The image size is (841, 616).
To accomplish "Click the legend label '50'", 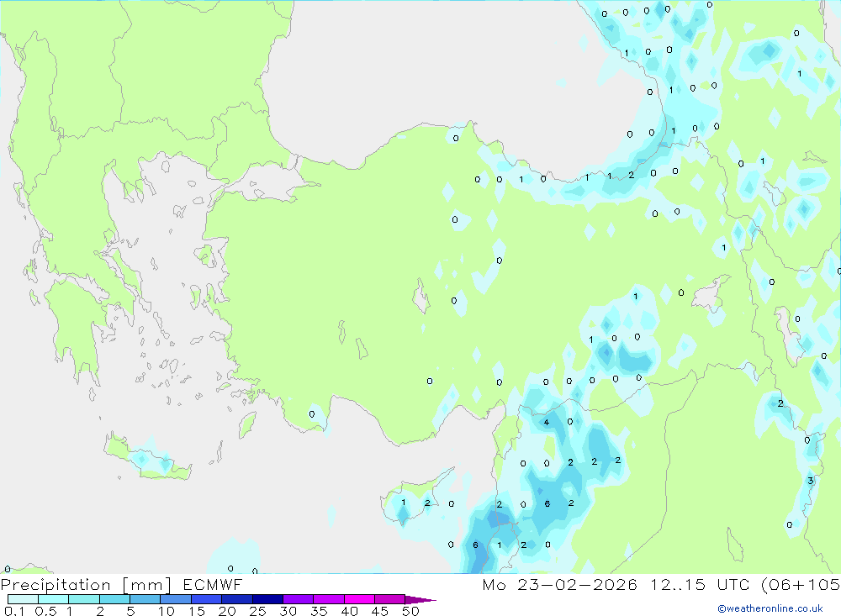I will click(410, 611).
